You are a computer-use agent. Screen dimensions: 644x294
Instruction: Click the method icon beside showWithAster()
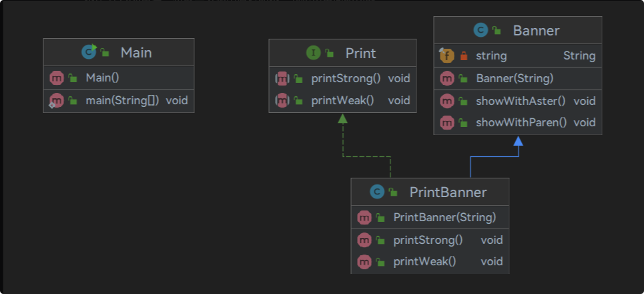pos(447,101)
